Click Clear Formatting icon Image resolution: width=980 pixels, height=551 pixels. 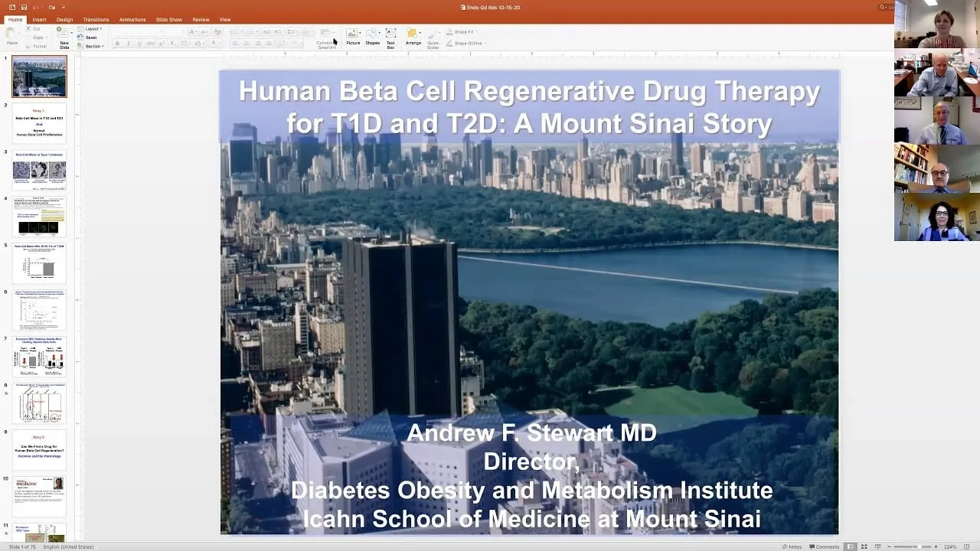pos(217,32)
